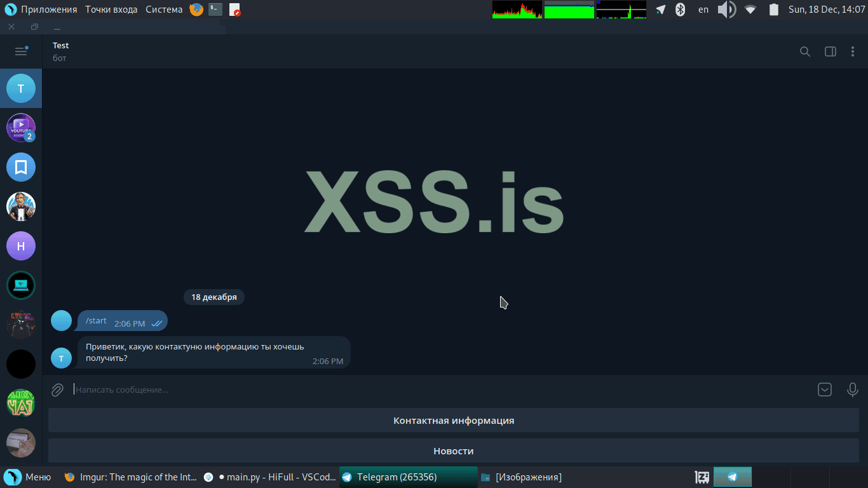Viewport: 868px width, 488px height.
Task: Minimize the Telegram window
Action: [57, 27]
